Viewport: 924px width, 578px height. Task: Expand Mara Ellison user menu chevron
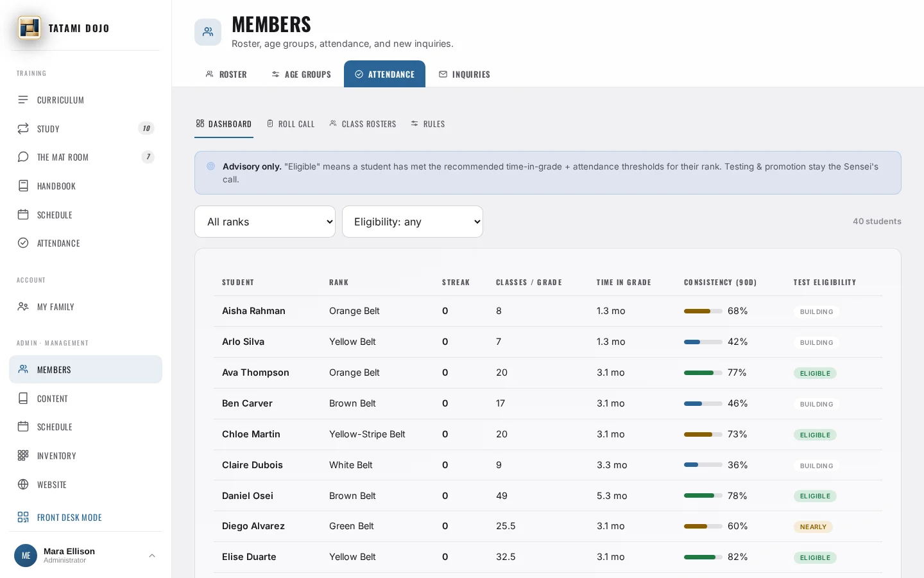pyautogui.click(x=152, y=556)
